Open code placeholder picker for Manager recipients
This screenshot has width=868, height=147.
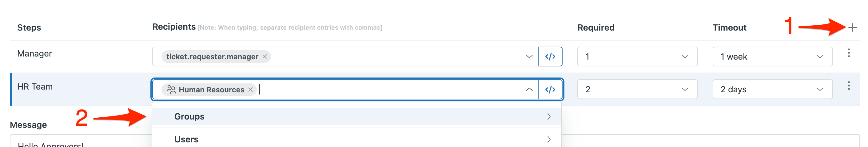point(550,57)
